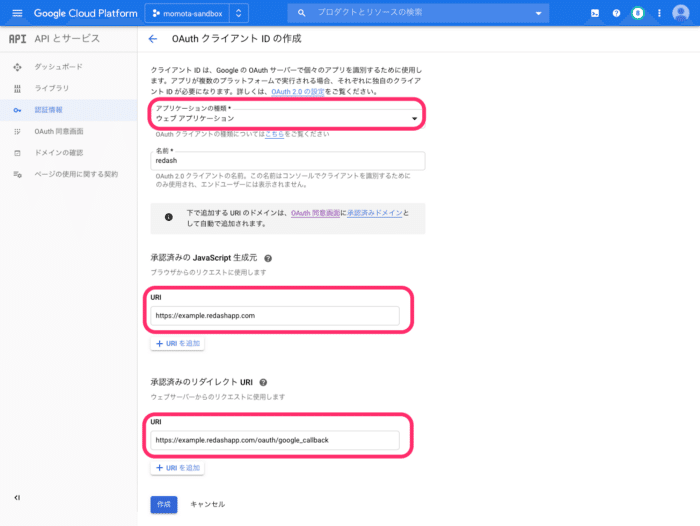Click the redirect URI google_callback field
The image size is (700, 526).
coord(275,440)
